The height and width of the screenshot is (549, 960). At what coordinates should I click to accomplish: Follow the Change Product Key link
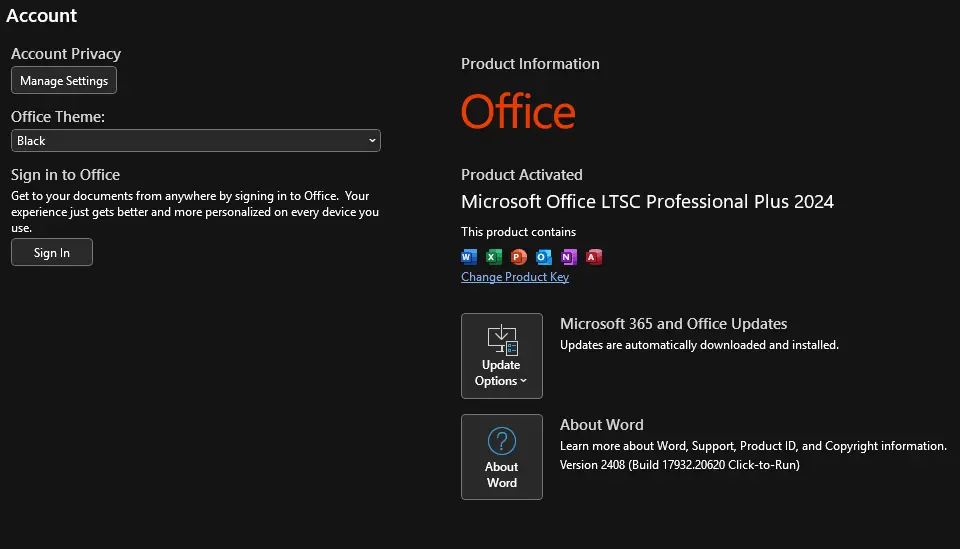tap(515, 277)
